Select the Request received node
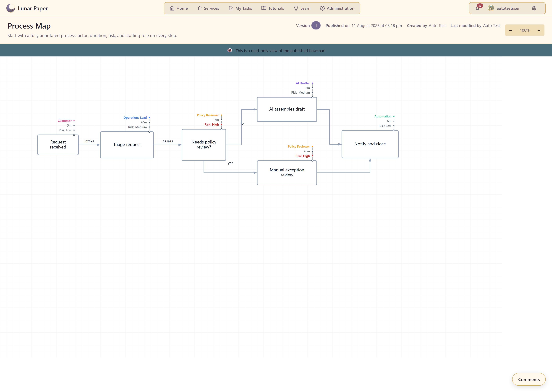Screen dimensions: 552x392 coord(58,145)
